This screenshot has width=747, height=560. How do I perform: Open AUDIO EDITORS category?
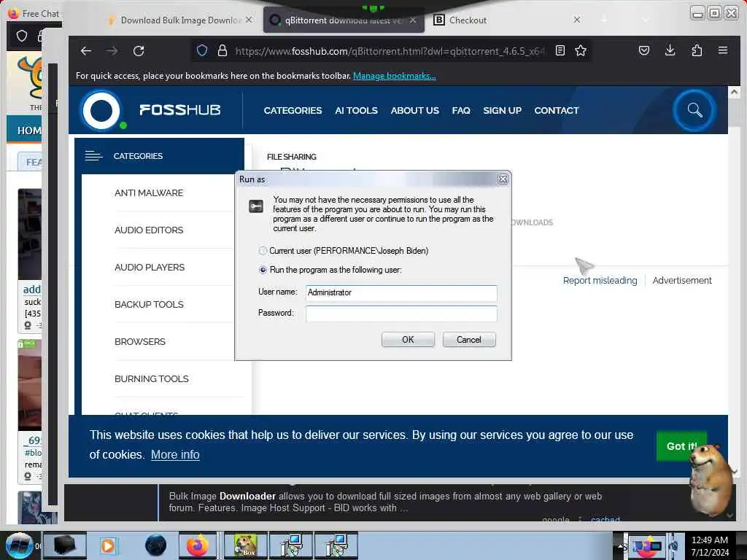click(149, 230)
